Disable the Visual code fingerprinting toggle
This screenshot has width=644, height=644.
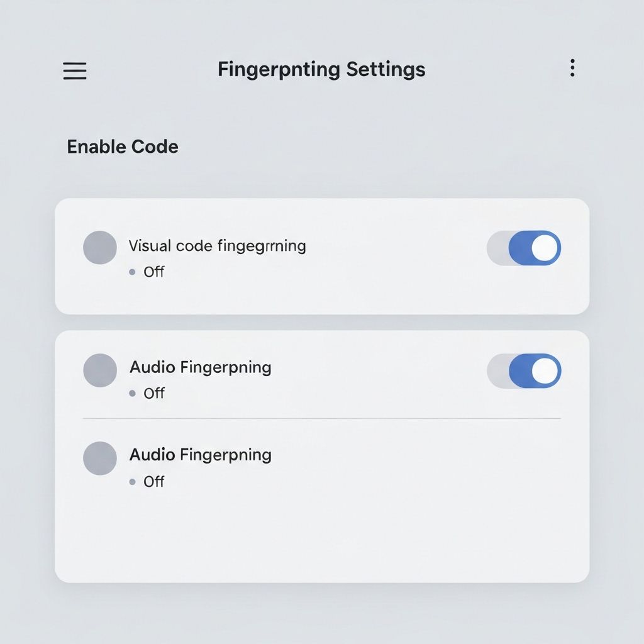[523, 247]
